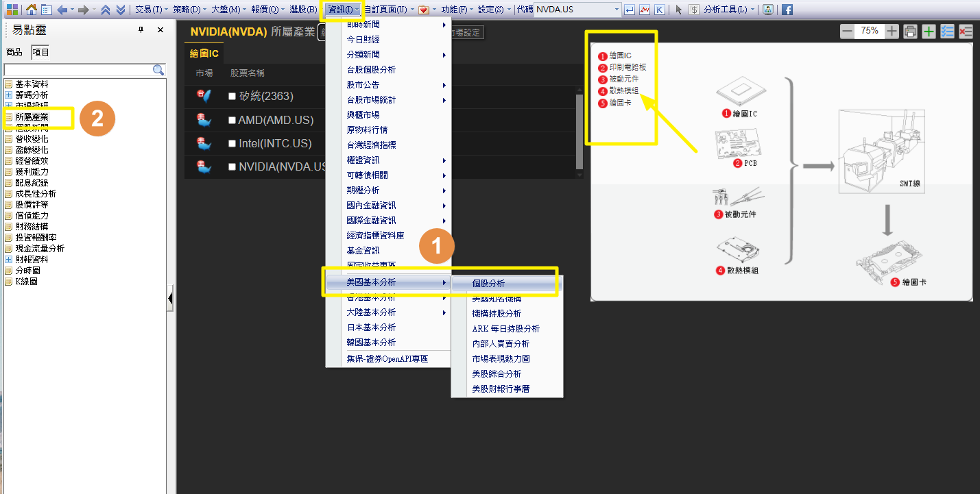980x494 pixels.
Task: Print the page using the printer icon
Action: [x=910, y=31]
